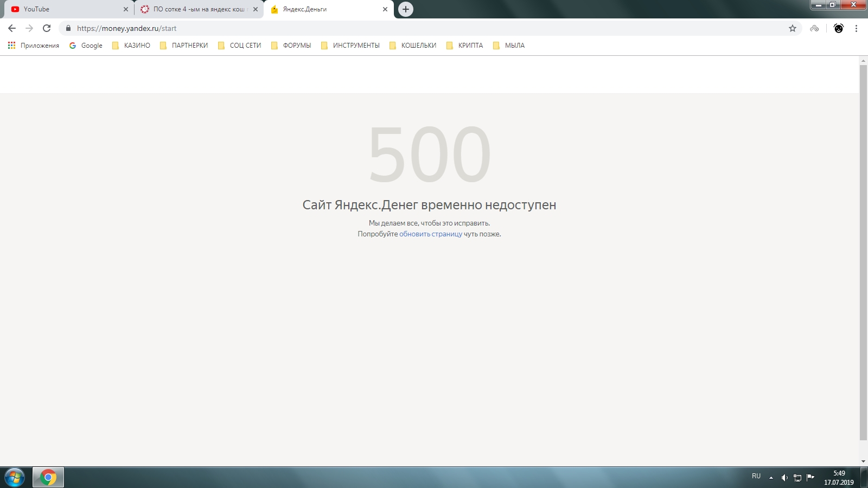Click the Chrome taskbar icon
The height and width of the screenshot is (488, 868).
[x=48, y=477]
